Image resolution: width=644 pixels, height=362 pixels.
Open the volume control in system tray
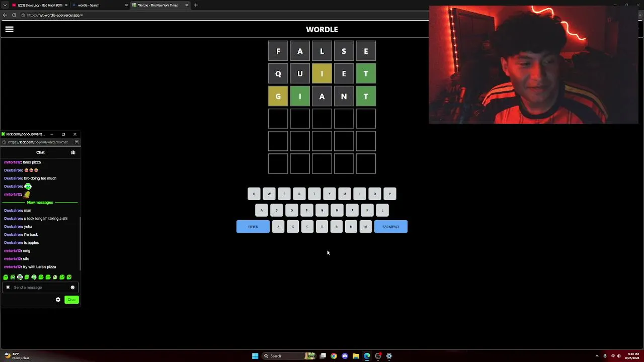pos(620,356)
